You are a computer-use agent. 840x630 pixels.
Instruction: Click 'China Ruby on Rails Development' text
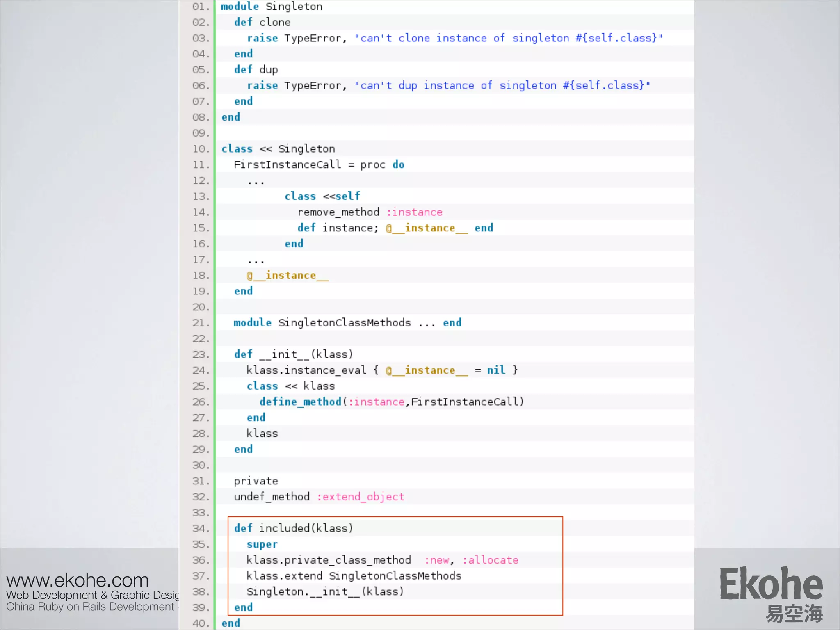click(90, 607)
